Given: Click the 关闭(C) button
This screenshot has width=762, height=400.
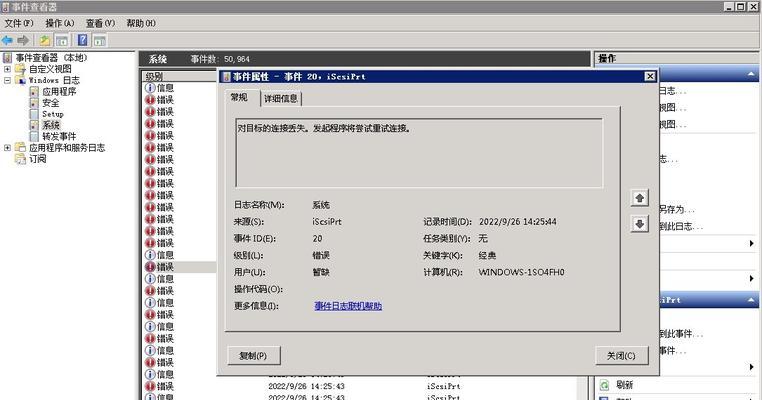Looking at the screenshot, I should click(x=622, y=356).
